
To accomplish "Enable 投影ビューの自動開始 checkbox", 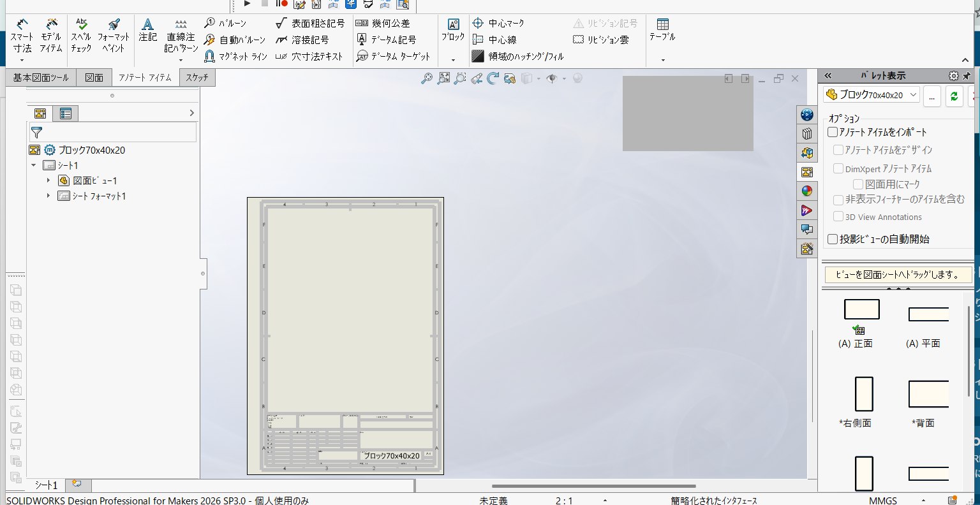I will pos(833,239).
